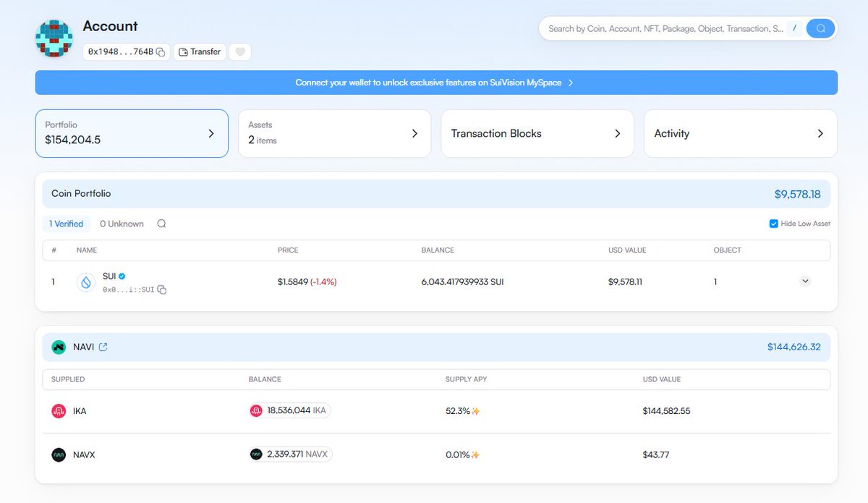Select the 0 Unknown coin filter
This screenshot has width=868, height=503.
click(122, 224)
